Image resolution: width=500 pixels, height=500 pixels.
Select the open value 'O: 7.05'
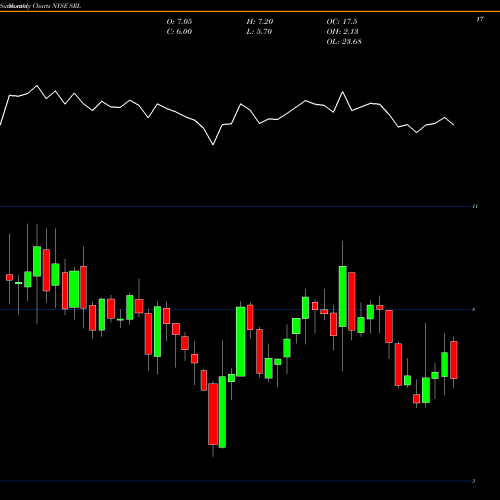pos(179,22)
